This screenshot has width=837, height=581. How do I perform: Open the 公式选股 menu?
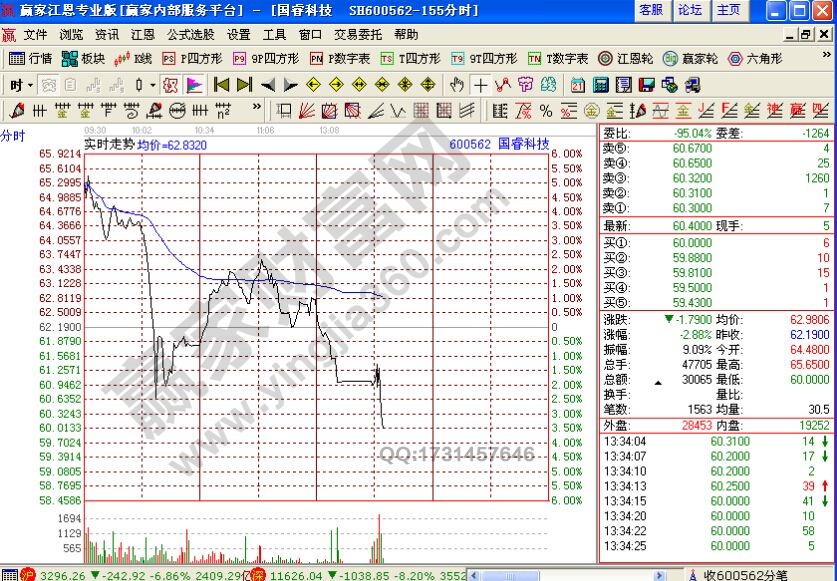point(189,34)
